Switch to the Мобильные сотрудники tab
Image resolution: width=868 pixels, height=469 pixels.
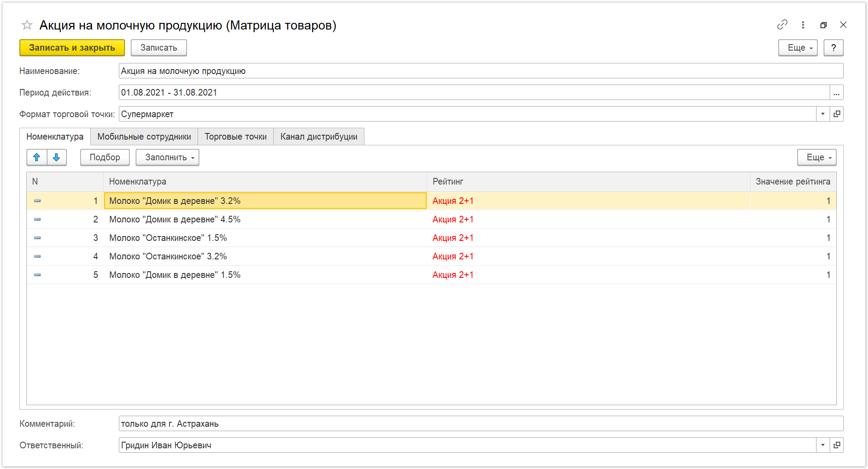144,137
